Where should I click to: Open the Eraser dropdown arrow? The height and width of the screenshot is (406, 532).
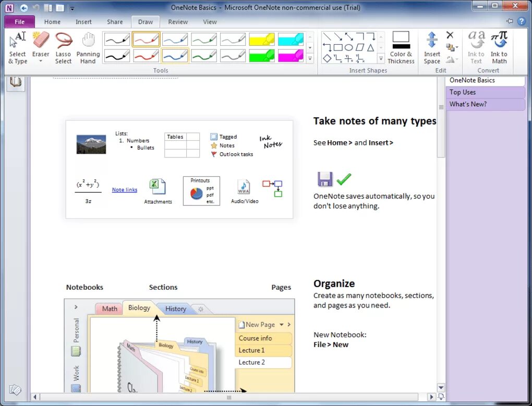41,61
